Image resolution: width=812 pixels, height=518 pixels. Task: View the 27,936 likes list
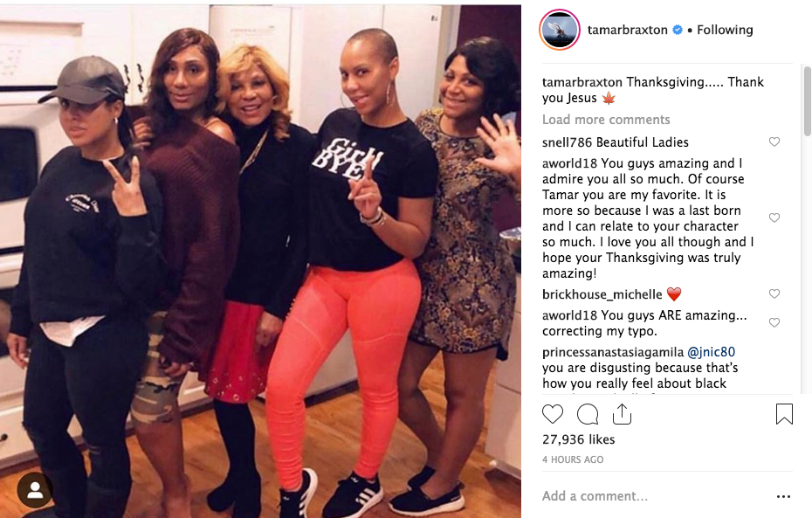click(579, 439)
